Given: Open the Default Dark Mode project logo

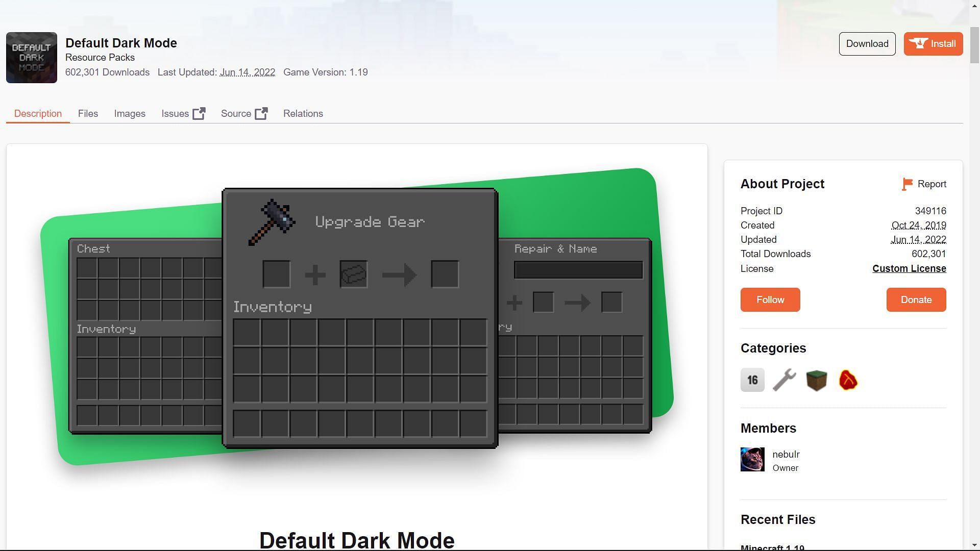Looking at the screenshot, I should pyautogui.click(x=32, y=58).
